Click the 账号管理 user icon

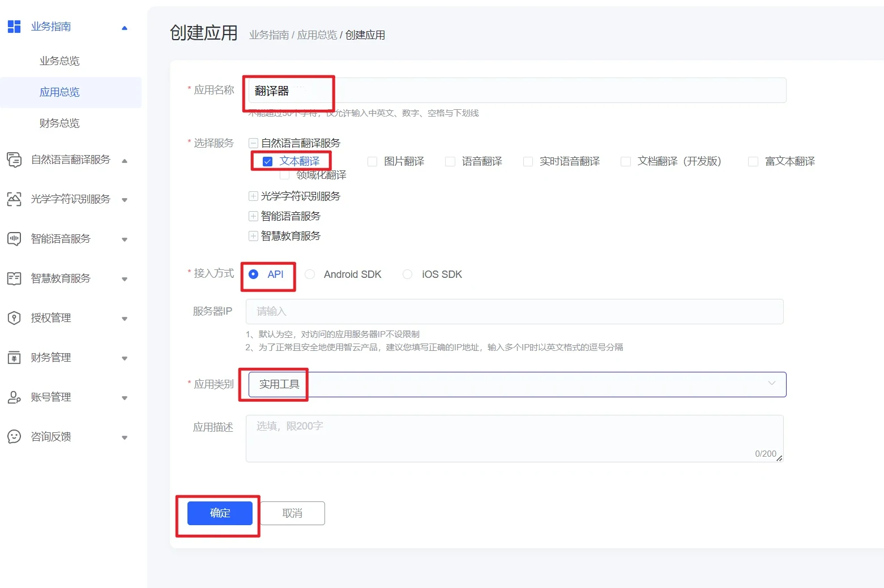coord(14,397)
